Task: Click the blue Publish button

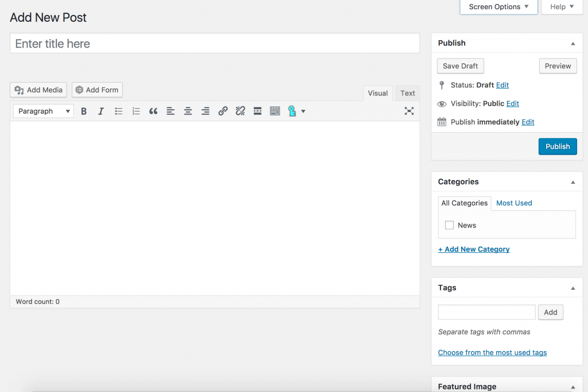Action: pos(557,147)
